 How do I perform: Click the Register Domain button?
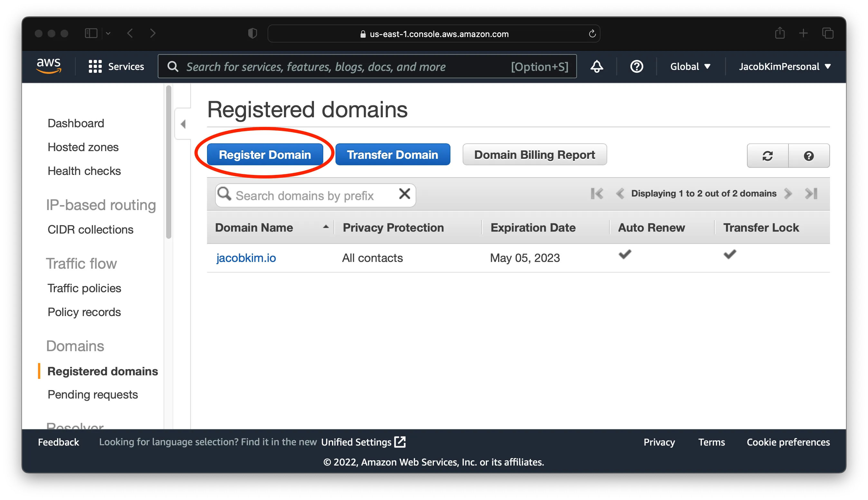point(265,155)
